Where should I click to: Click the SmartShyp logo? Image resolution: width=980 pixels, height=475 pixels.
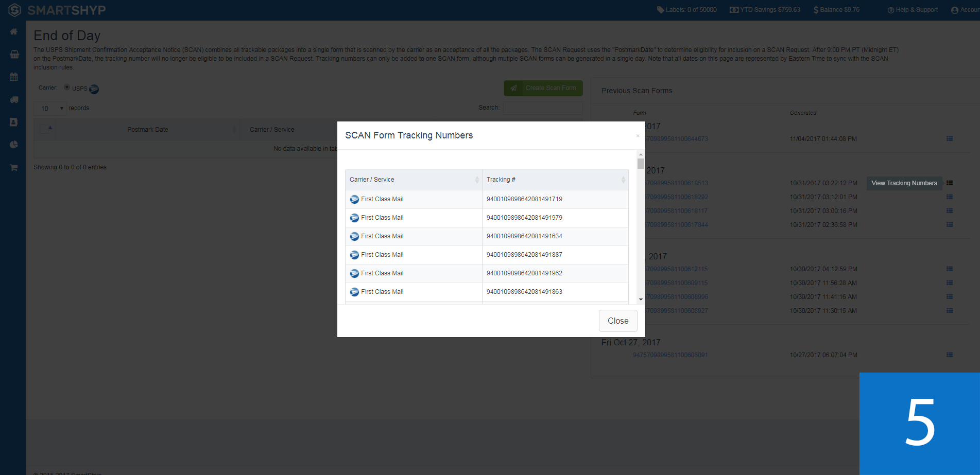pyautogui.click(x=57, y=10)
